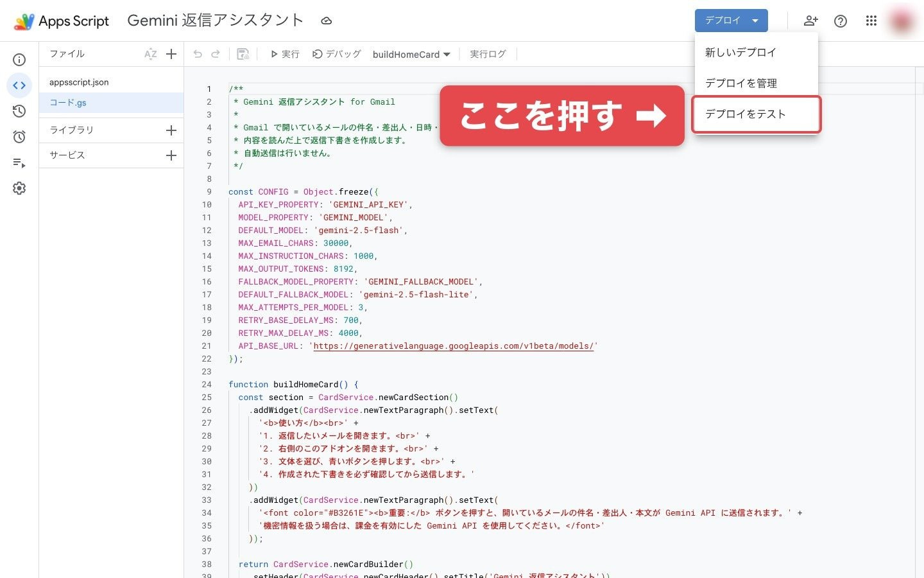This screenshot has height=578, width=924.
Task: Share project with add-person icon
Action: point(811,21)
